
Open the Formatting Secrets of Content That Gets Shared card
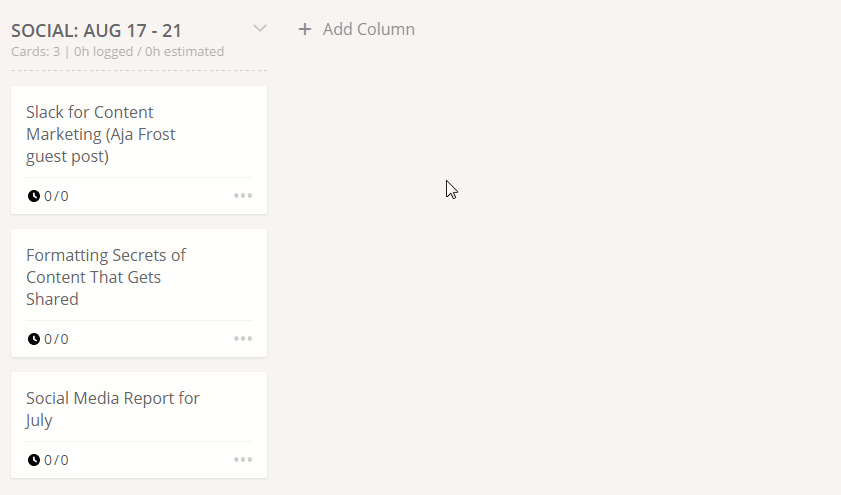coord(105,277)
